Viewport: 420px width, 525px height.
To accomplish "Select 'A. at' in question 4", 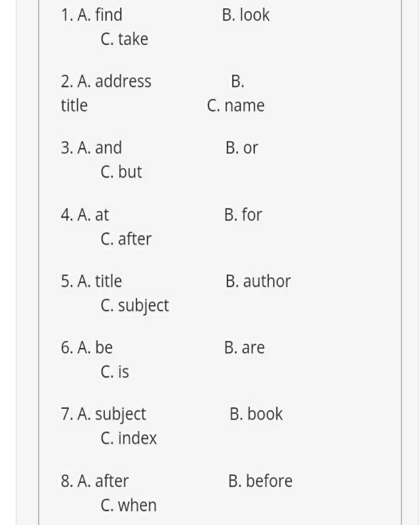I will (93, 215).
